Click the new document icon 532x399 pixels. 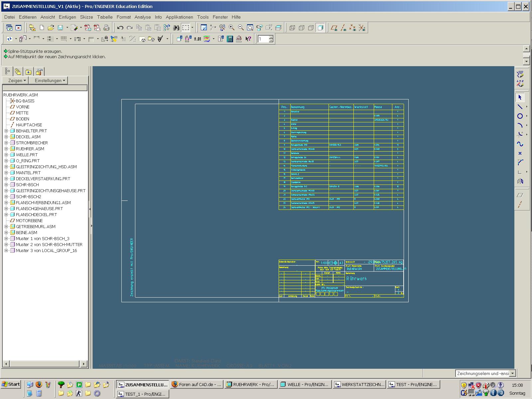click(42, 28)
